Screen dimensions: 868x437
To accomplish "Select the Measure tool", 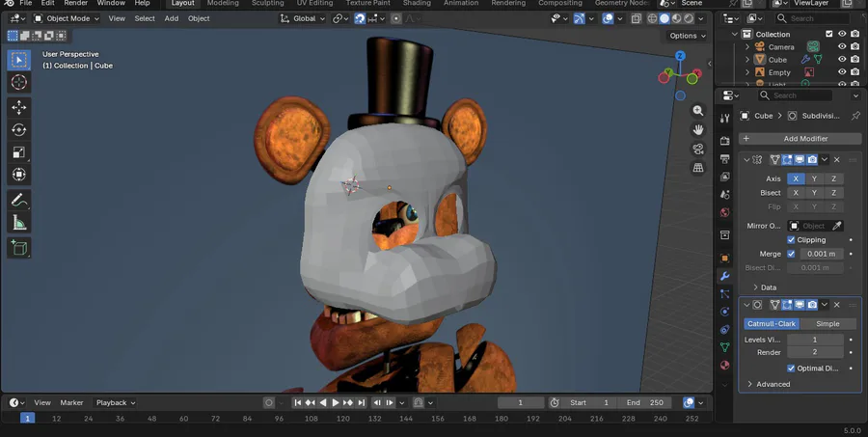I will [19, 223].
